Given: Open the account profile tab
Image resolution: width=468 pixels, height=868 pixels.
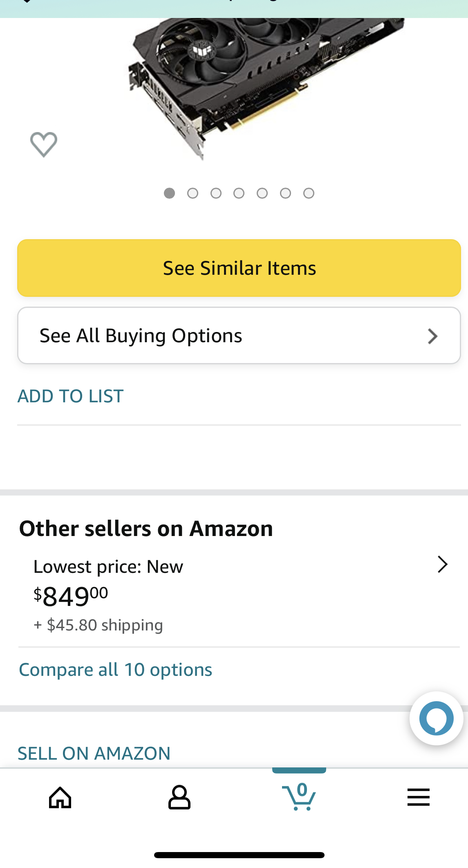Looking at the screenshot, I should tap(179, 797).
